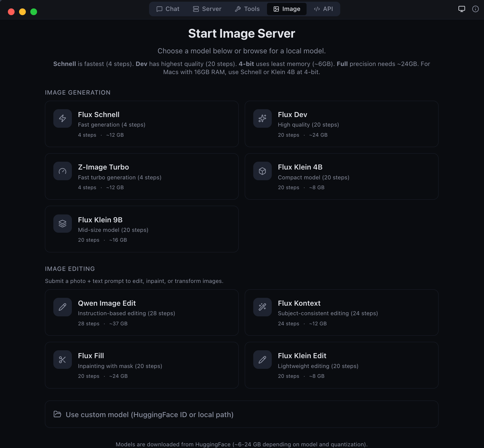The width and height of the screenshot is (484, 448).
Task: Click the folder icon for custom model
Action: [x=57, y=414]
